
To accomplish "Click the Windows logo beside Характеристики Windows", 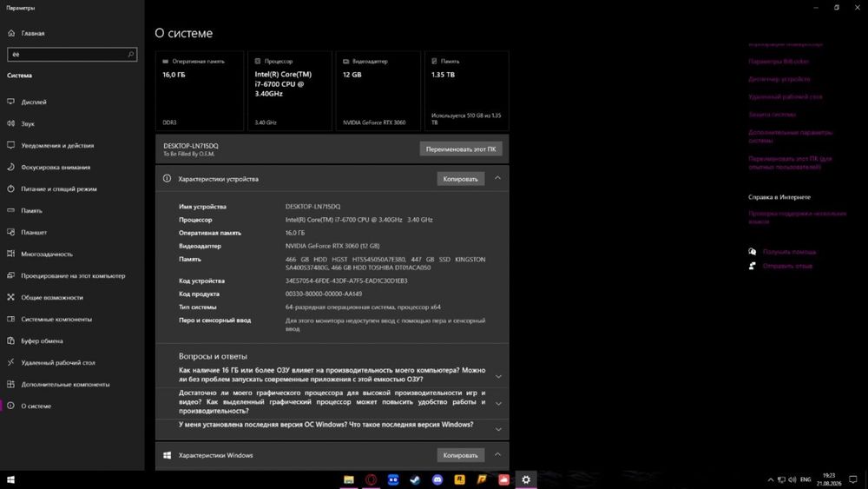I will [167, 455].
